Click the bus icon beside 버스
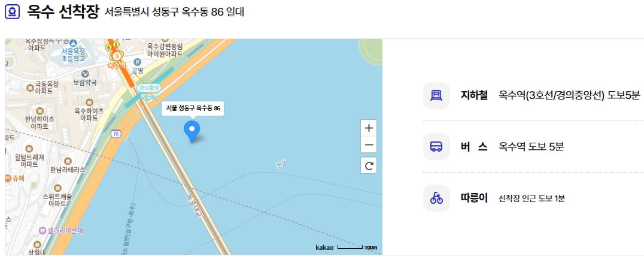The height and width of the screenshot is (256, 644). point(436,146)
